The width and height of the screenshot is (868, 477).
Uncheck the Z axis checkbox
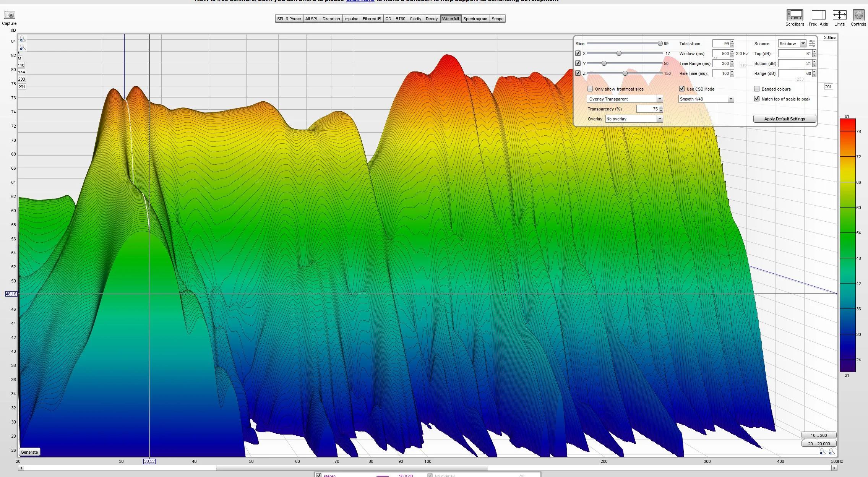point(578,73)
